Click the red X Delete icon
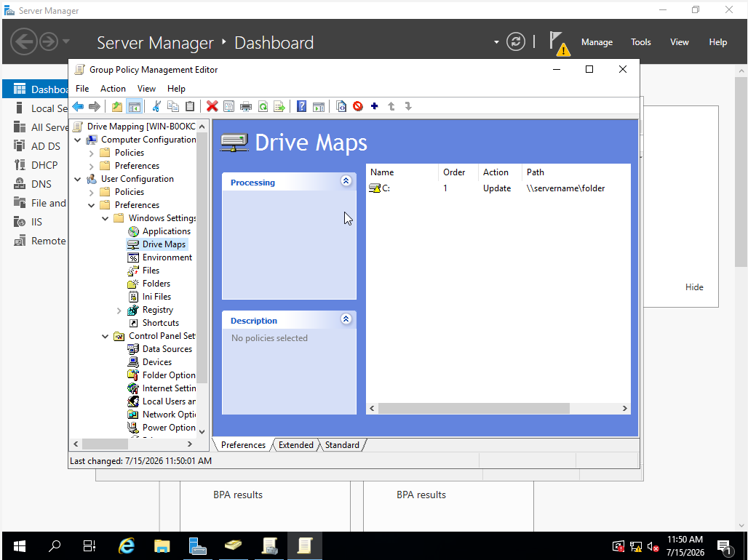The width and height of the screenshot is (748, 560). coord(212,106)
